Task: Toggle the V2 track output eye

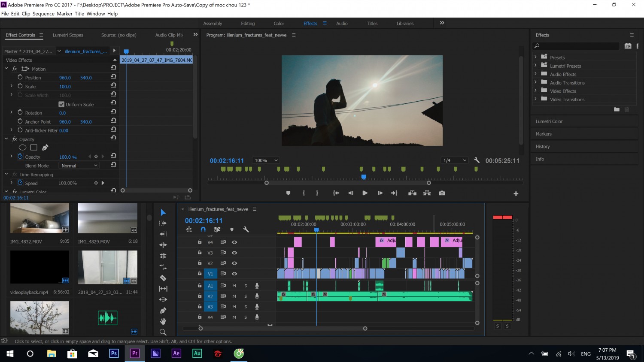Action: tap(234, 263)
